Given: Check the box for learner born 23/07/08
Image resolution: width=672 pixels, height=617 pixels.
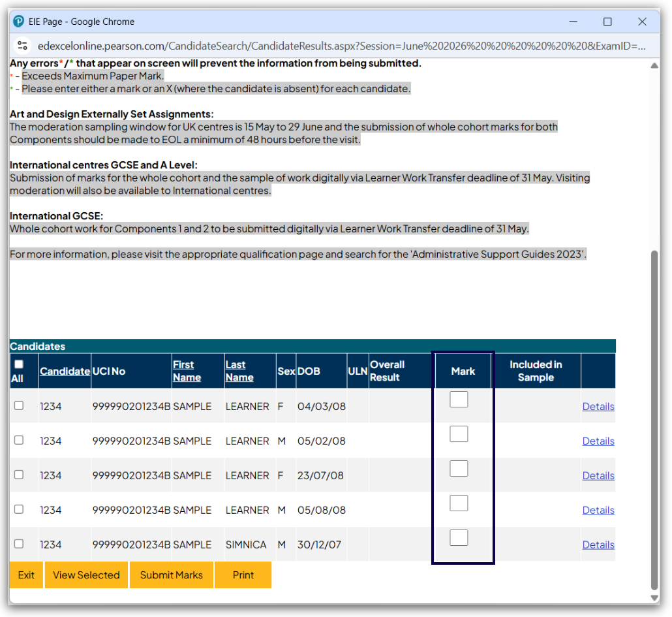Looking at the screenshot, I should pyautogui.click(x=19, y=475).
